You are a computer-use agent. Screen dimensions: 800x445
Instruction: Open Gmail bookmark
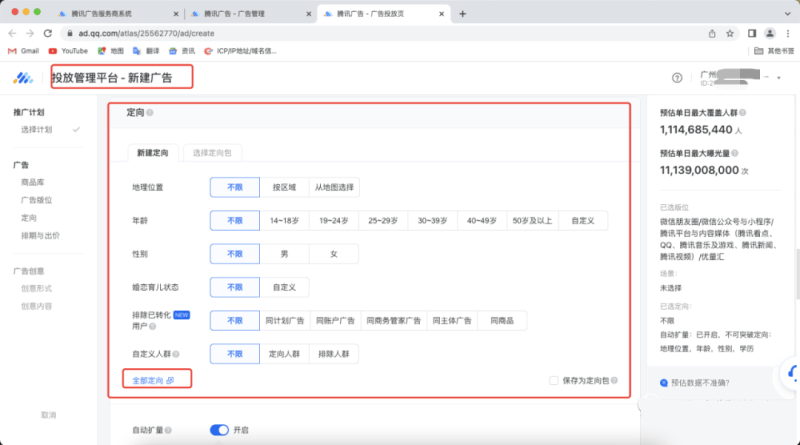(x=23, y=51)
